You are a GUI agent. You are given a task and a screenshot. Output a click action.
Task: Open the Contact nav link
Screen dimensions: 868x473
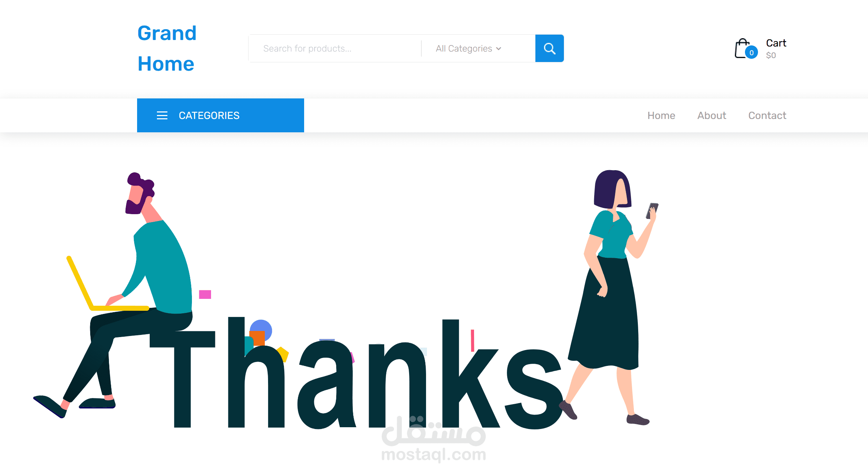(x=767, y=115)
